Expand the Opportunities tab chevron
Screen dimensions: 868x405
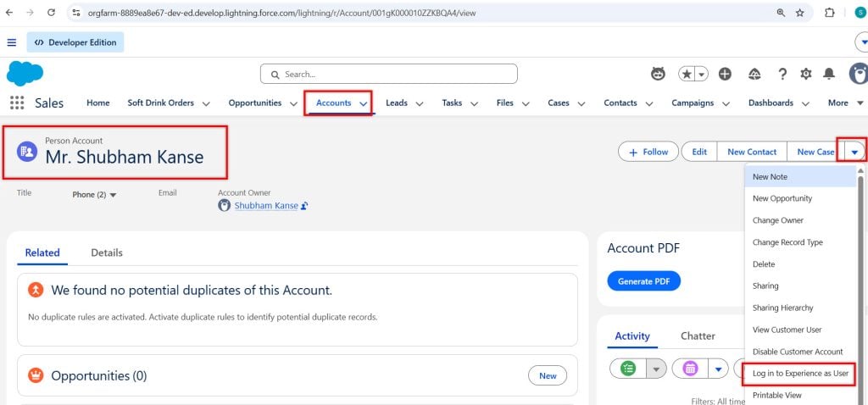pyautogui.click(x=293, y=103)
